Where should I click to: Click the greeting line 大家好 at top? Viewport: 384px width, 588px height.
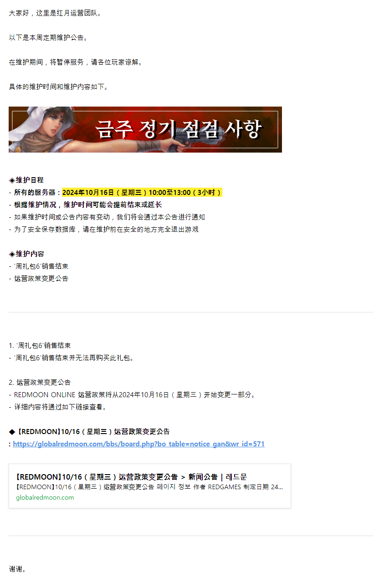point(56,13)
